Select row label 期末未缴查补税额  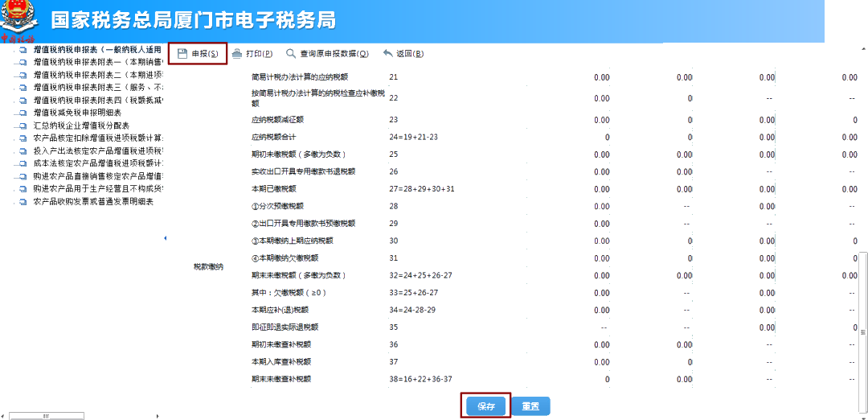click(281, 380)
